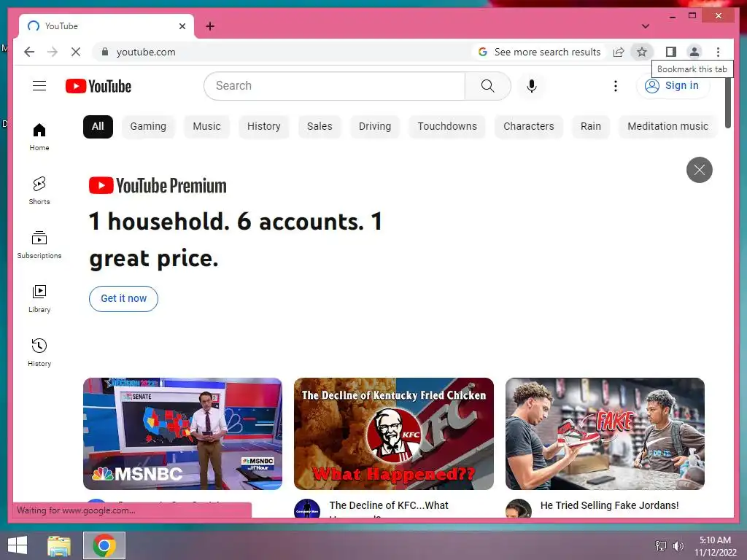This screenshot has height=560, width=747.
Task: Open the Chrome profile icon
Action: tap(694, 52)
